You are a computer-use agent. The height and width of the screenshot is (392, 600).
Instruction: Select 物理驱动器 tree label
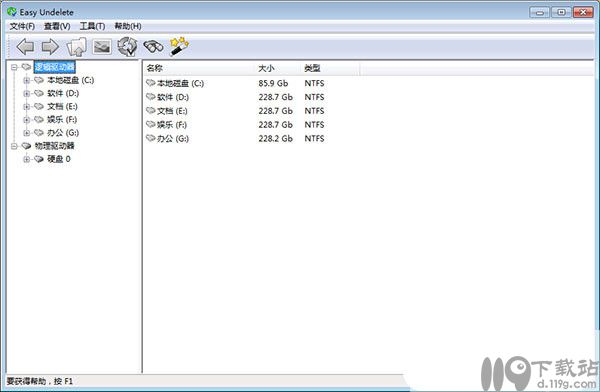click(x=54, y=146)
